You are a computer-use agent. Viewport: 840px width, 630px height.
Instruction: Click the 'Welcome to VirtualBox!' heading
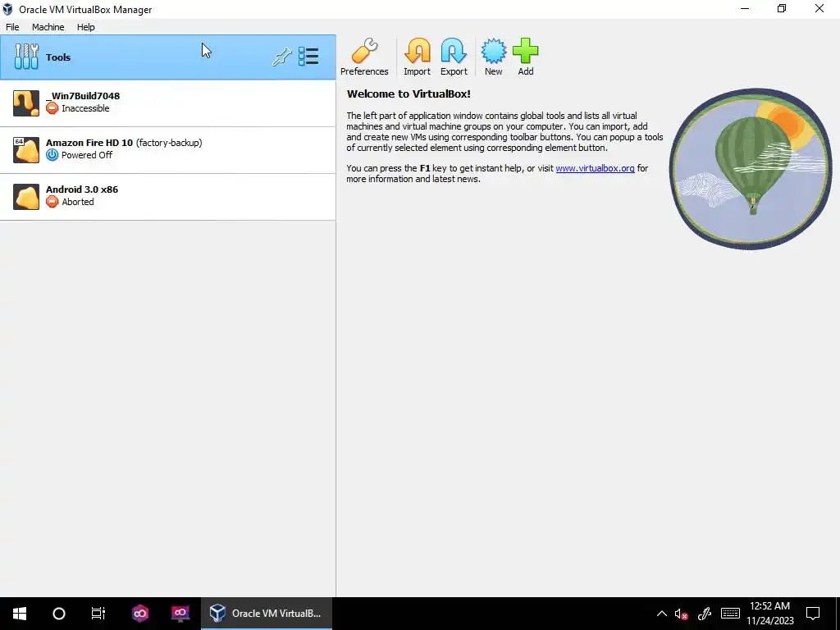point(409,94)
